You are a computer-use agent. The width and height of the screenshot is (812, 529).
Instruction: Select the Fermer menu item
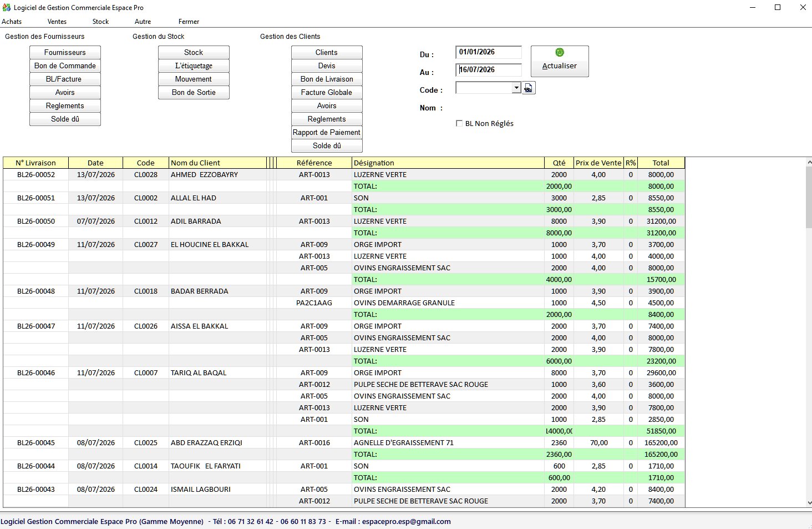pos(189,22)
